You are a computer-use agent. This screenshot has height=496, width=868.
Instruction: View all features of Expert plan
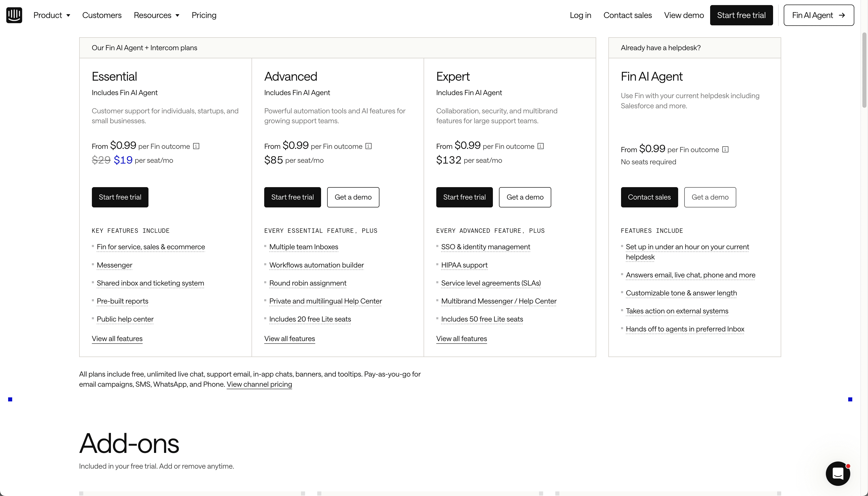[x=462, y=339]
